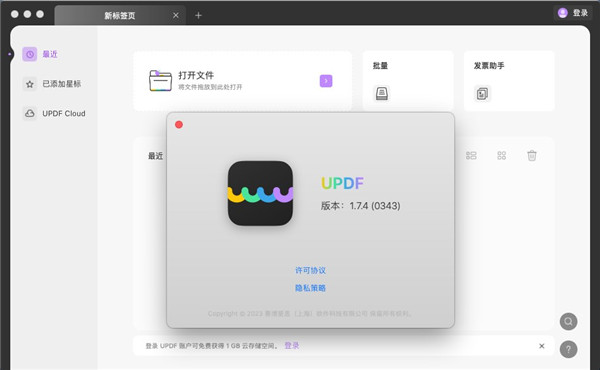Click the colorful UPDF name in dialog
600x370 pixels.
(x=342, y=184)
